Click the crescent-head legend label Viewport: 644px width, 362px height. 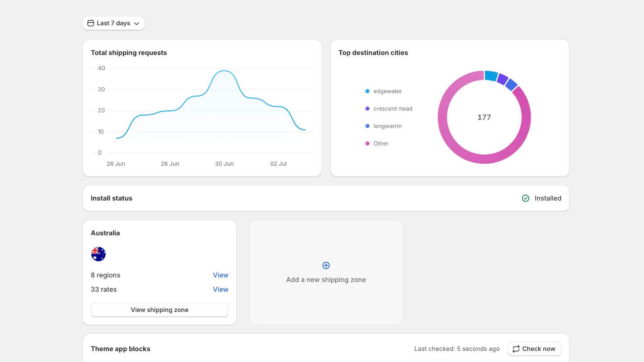(x=393, y=109)
